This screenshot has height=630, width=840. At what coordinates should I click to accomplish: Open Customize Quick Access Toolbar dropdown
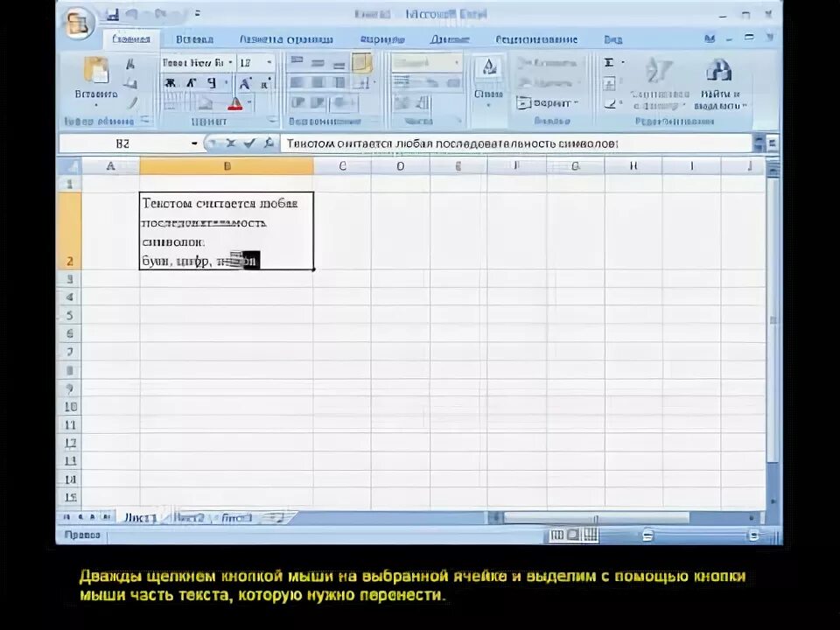coord(197,15)
